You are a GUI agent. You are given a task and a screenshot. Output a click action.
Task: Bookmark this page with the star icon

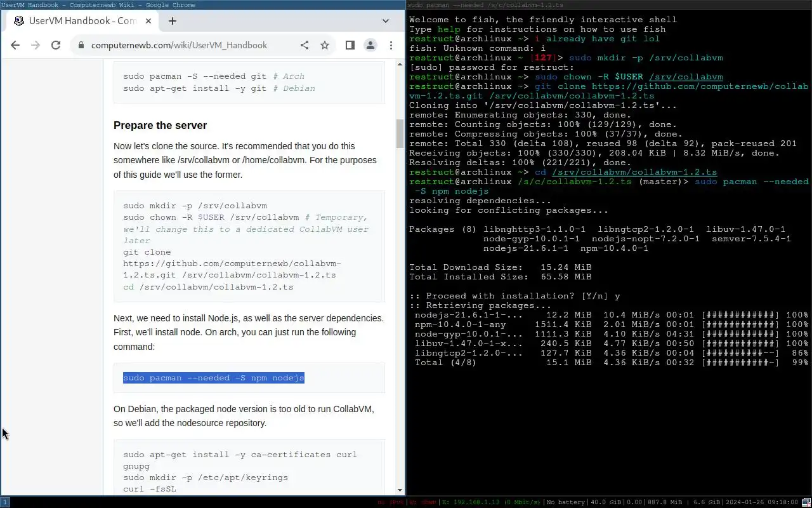(x=325, y=45)
